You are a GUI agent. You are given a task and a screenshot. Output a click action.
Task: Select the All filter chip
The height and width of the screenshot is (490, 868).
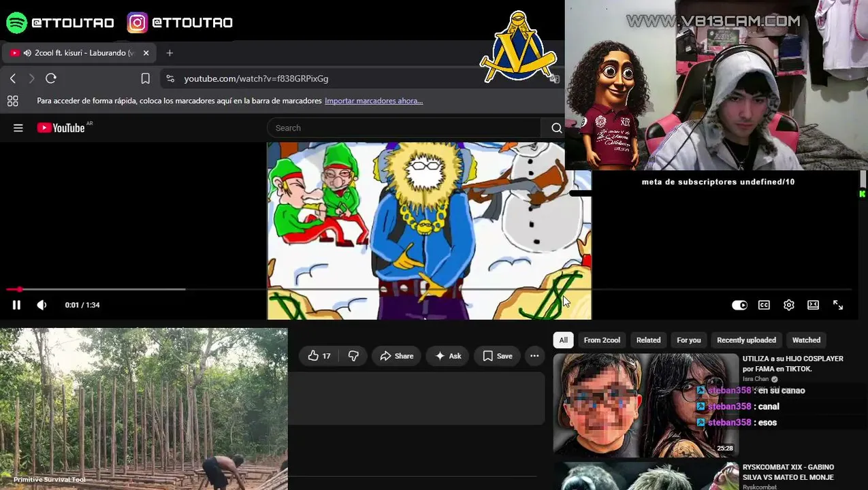(x=563, y=340)
